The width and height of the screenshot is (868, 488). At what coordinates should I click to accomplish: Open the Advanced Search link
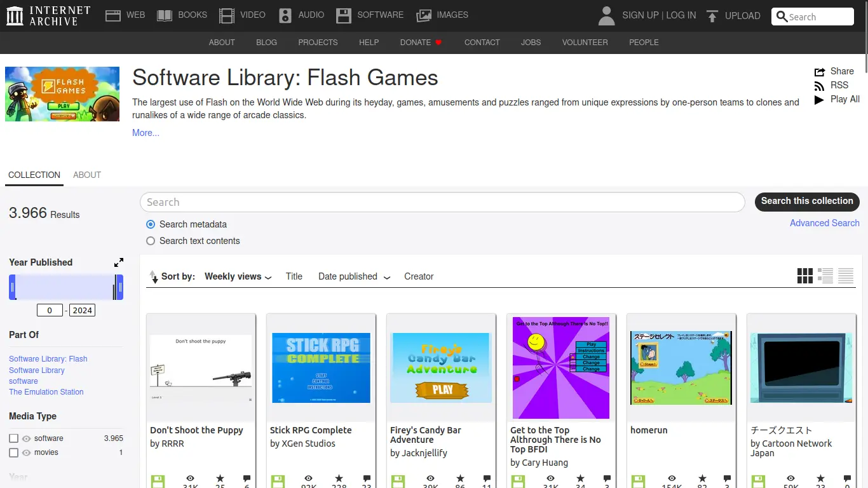[824, 223]
